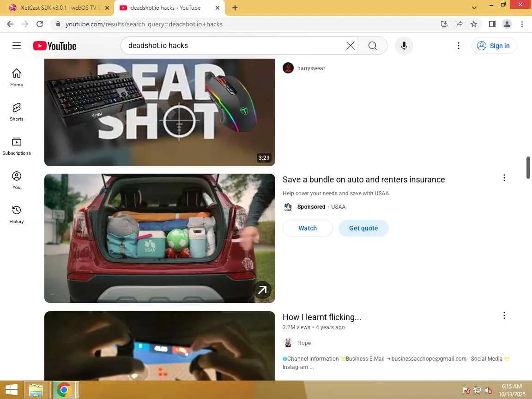Open 'Save a bundle on auto' ad title

tap(363, 179)
